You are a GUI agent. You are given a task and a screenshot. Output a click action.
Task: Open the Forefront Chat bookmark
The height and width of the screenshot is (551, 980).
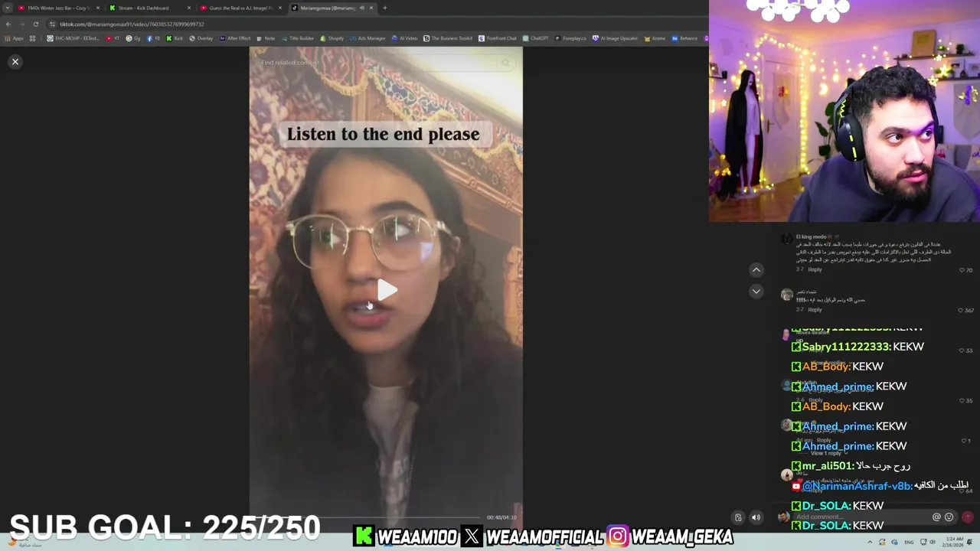[x=498, y=38]
